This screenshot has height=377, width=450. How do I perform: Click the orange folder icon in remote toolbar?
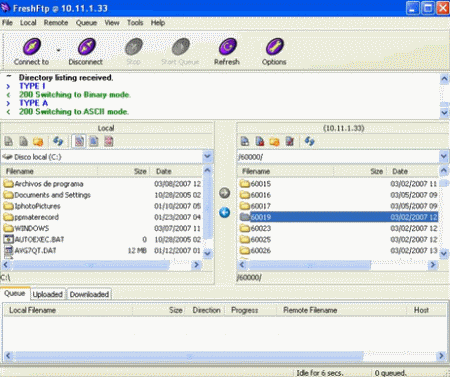(x=274, y=142)
